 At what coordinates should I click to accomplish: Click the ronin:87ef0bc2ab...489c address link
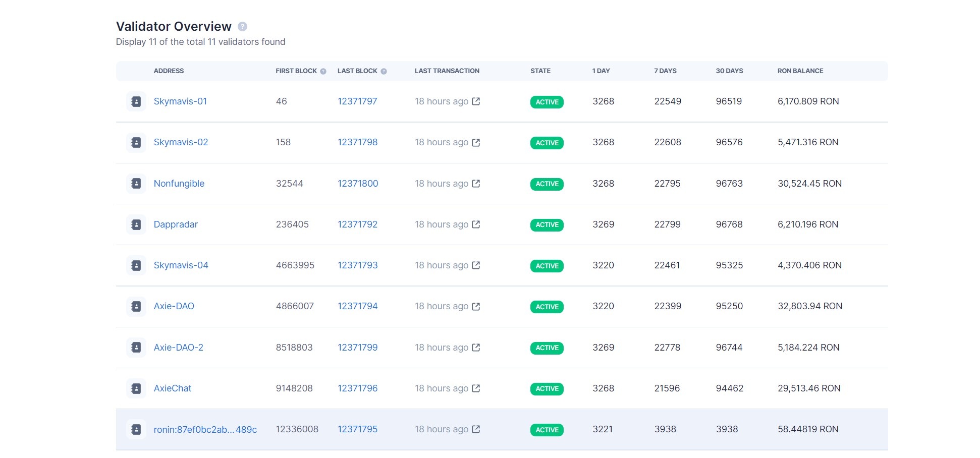(205, 429)
